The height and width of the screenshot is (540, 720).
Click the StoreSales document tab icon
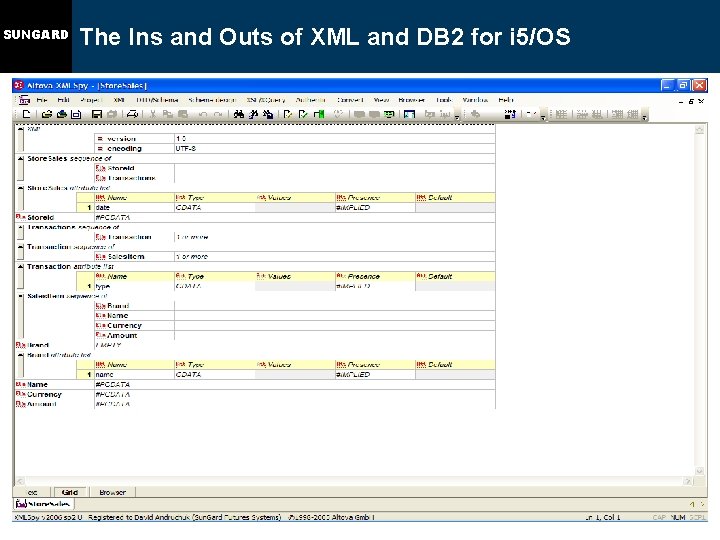[21, 504]
